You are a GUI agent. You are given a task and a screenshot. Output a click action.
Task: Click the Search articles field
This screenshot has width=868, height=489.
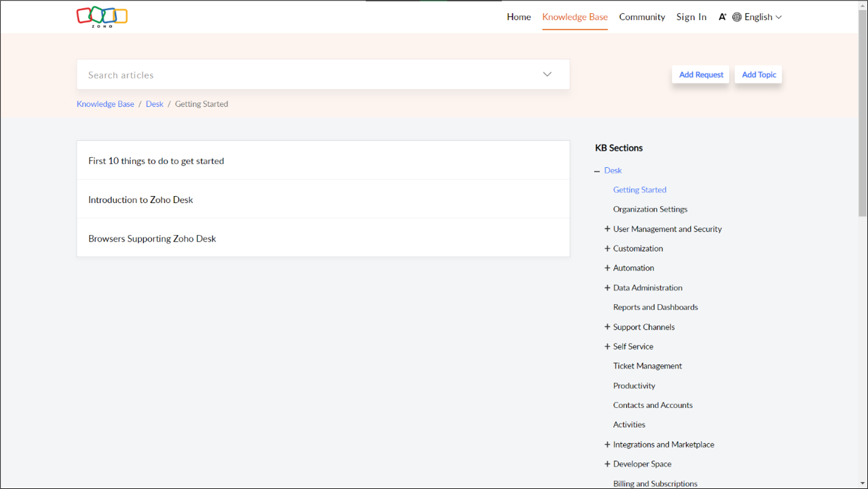click(x=323, y=74)
